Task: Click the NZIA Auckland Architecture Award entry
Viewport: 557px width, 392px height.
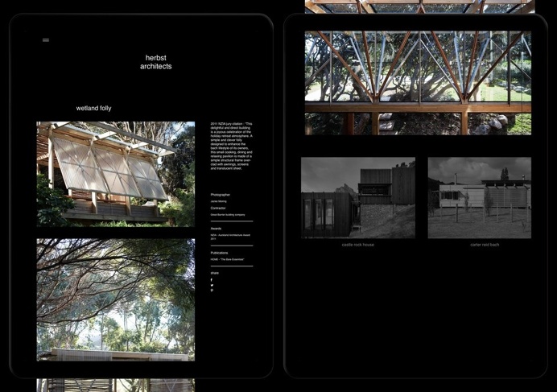Action: coord(231,237)
